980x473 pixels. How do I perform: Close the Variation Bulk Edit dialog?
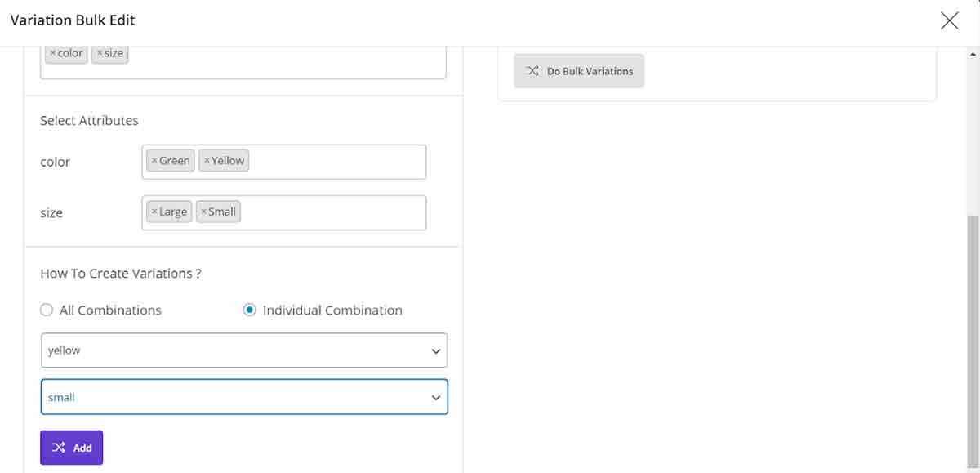[949, 20]
